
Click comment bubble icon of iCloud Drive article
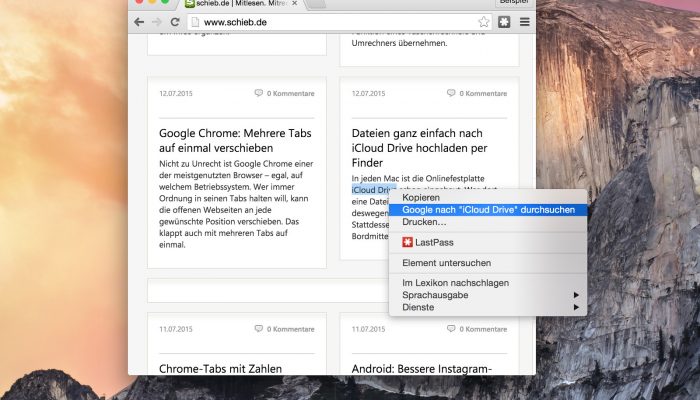tap(451, 93)
